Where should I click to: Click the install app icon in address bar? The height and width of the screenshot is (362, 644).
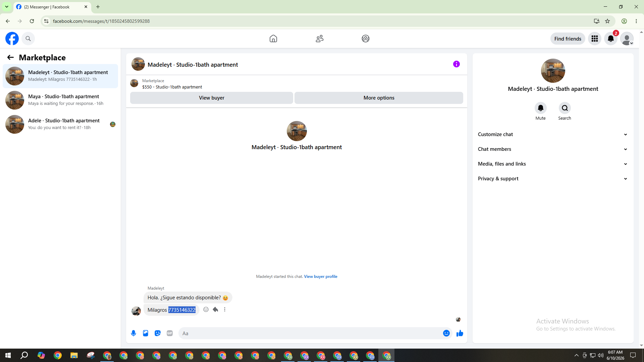pos(596,21)
